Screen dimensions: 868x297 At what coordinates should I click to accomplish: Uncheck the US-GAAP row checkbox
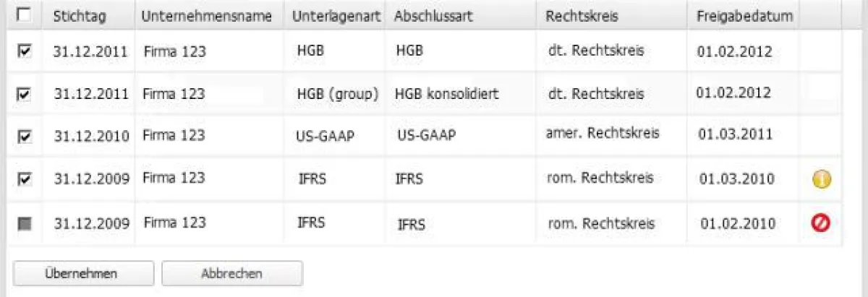point(24,136)
